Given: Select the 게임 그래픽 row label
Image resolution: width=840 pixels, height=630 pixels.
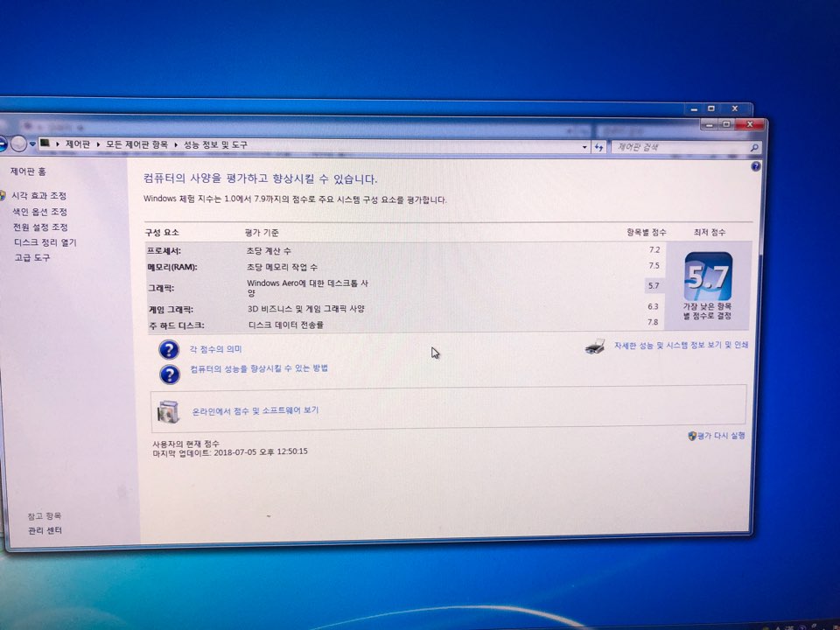Looking at the screenshot, I should coord(171,310).
